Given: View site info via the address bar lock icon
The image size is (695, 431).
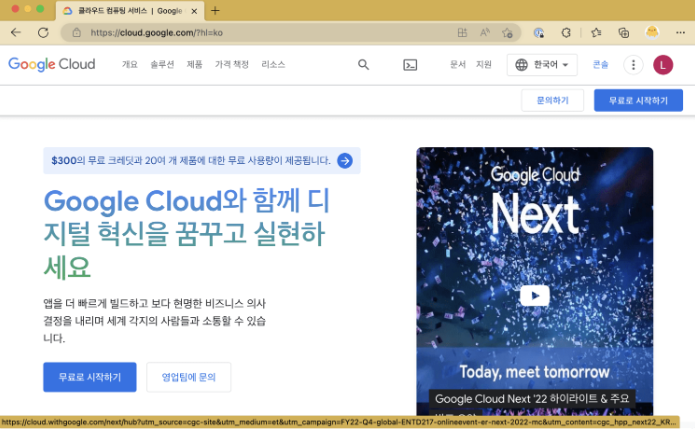Looking at the screenshot, I should (x=77, y=32).
